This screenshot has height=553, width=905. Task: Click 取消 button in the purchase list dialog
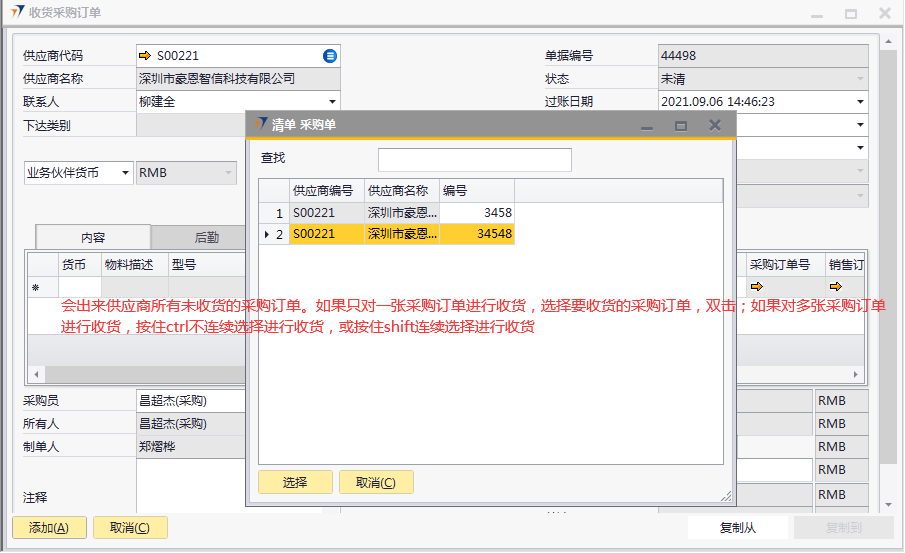[x=376, y=482]
